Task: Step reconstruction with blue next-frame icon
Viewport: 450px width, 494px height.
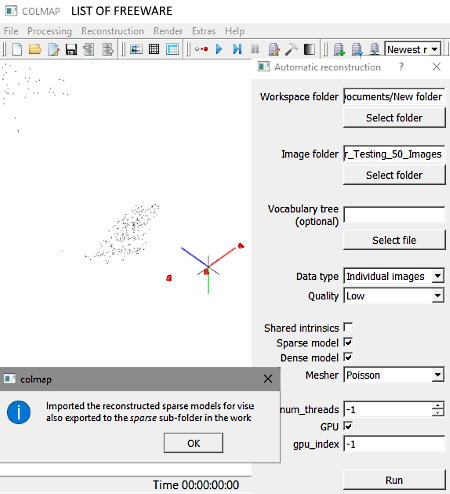Action: tap(237, 49)
